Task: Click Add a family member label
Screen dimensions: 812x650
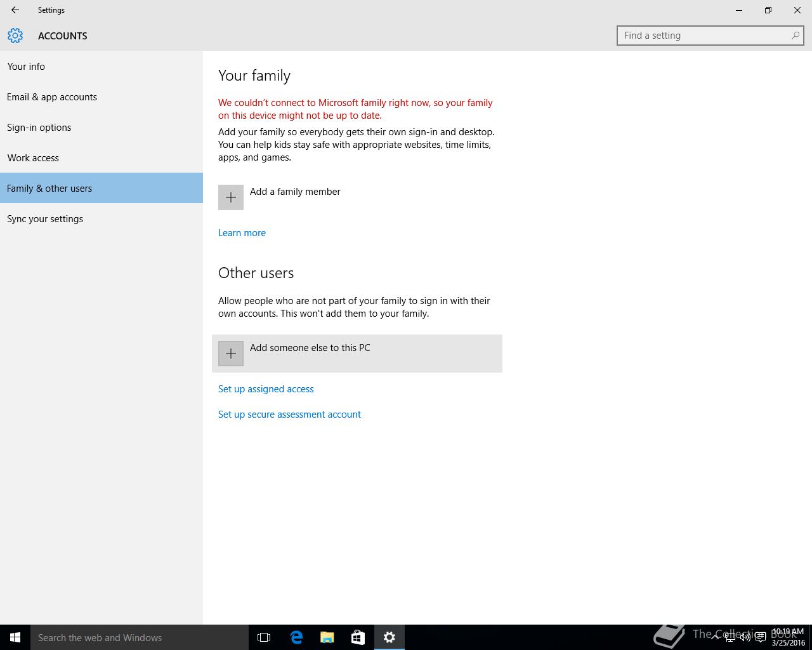Action: pyautogui.click(x=295, y=192)
